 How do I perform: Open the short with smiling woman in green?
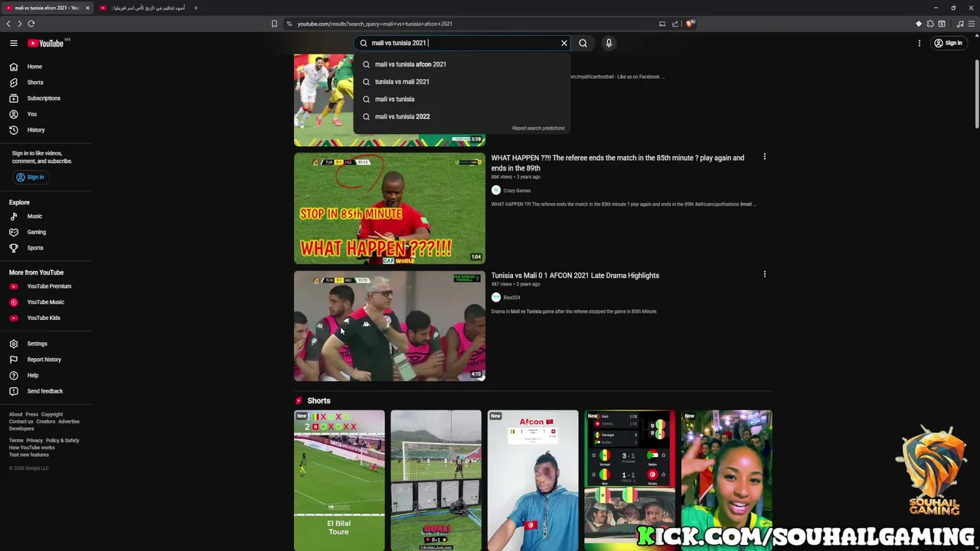[727, 481]
